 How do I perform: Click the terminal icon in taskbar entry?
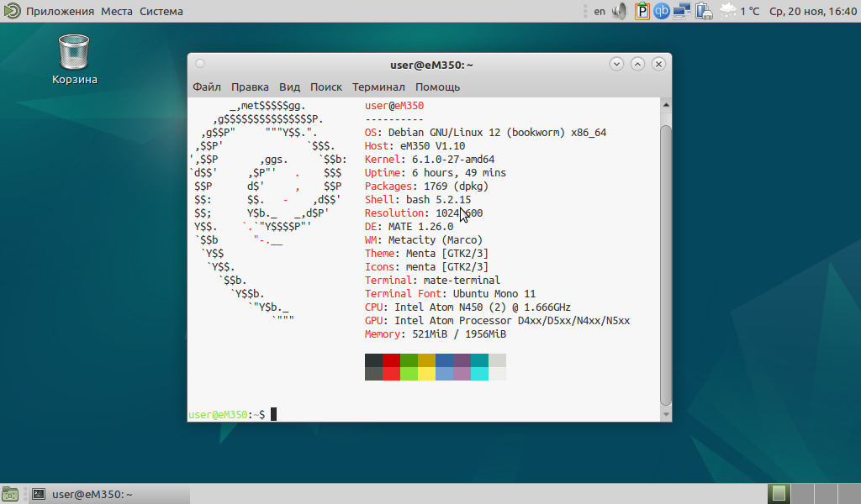click(39, 494)
